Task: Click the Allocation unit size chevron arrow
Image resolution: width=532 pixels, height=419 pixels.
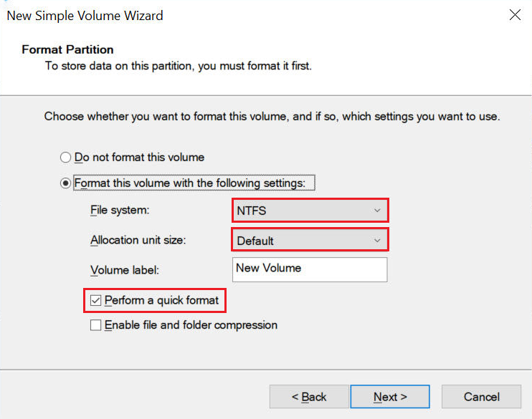Action: pos(378,240)
